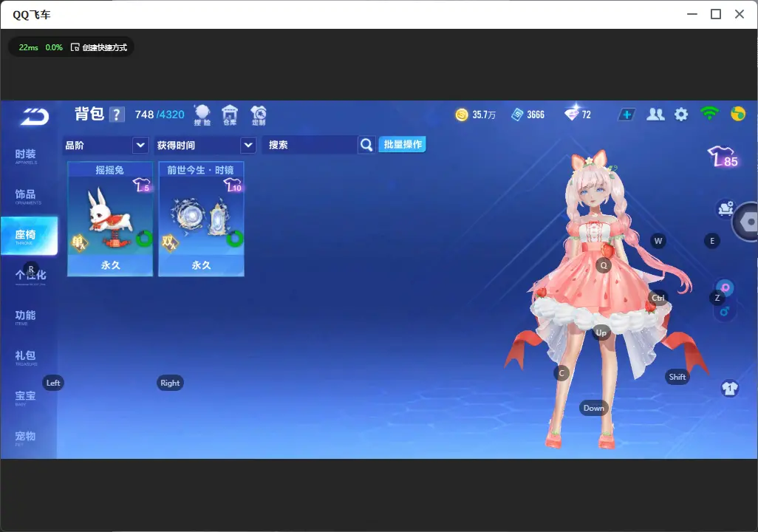
Task: Click the 3666 coupon amount
Action: 536,115
